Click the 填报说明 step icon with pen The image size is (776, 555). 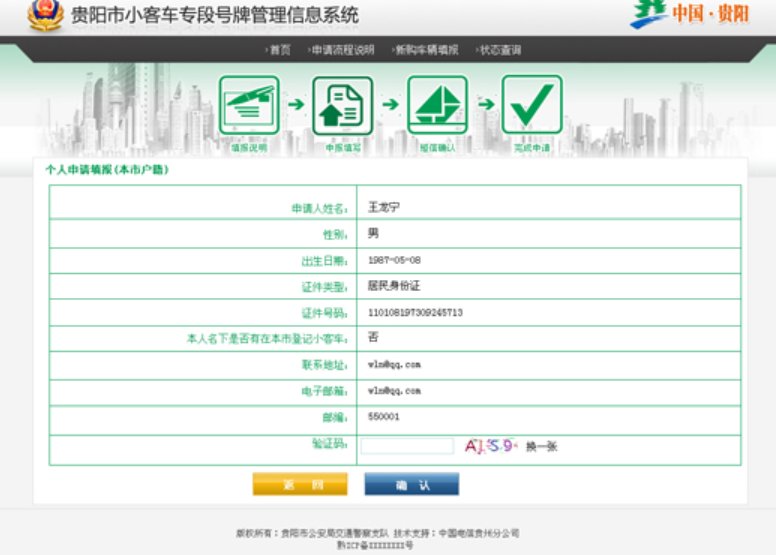249,105
